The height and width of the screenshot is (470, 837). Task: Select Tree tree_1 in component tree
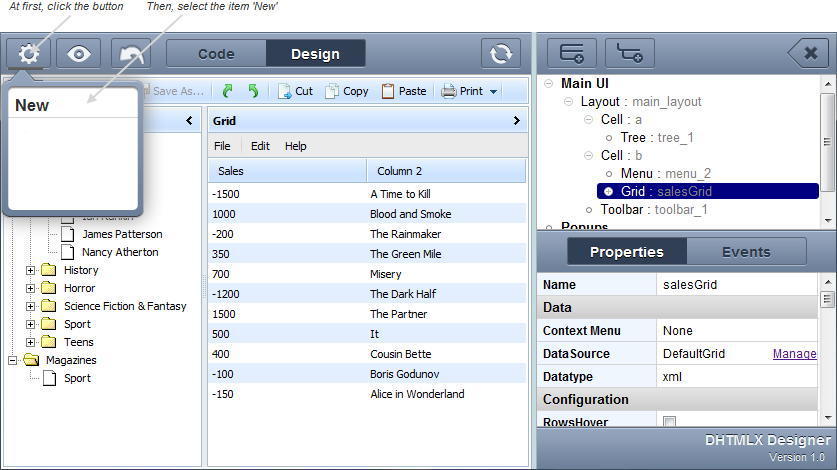click(657, 138)
